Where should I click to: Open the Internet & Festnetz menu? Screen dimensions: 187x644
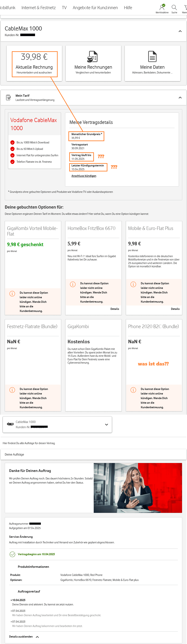pos(38,8)
